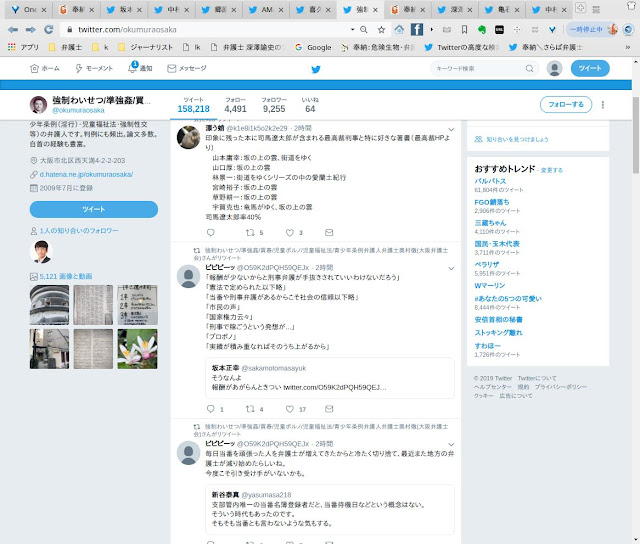Retweet the 漂う蛸 tweet with 5 retweets
Image resolution: width=640 pixels, height=544 pixels.
[x=250, y=233]
